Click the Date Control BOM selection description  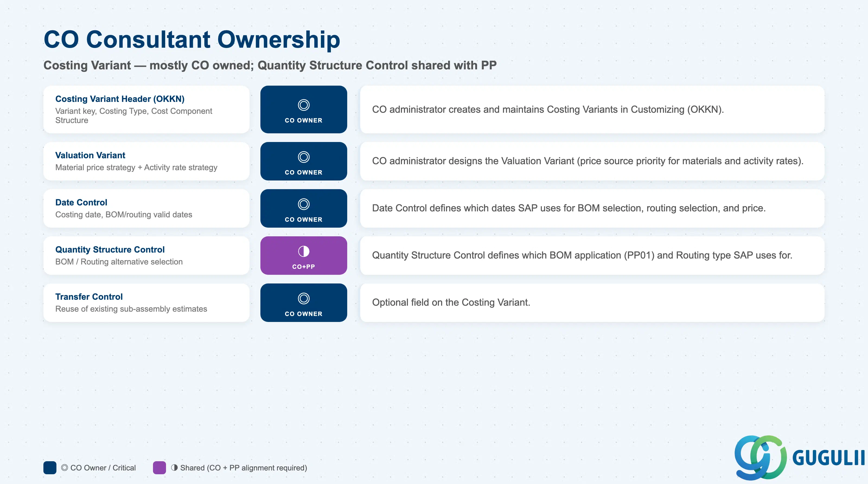[x=569, y=208]
